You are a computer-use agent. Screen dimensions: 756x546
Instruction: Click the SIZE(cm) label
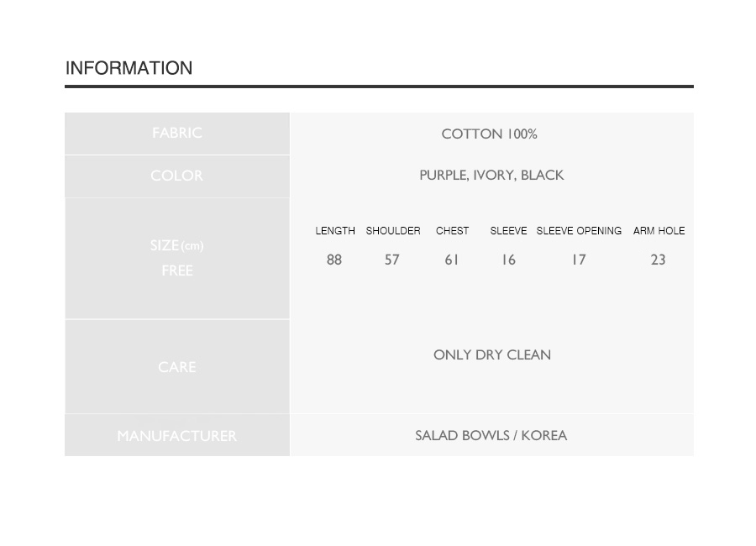click(x=177, y=245)
